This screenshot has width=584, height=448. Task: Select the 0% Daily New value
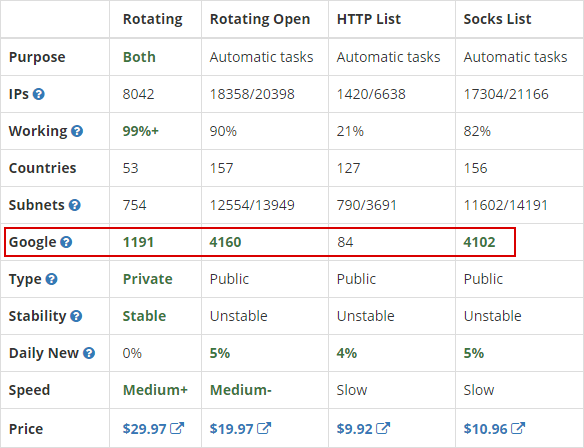click(x=132, y=353)
